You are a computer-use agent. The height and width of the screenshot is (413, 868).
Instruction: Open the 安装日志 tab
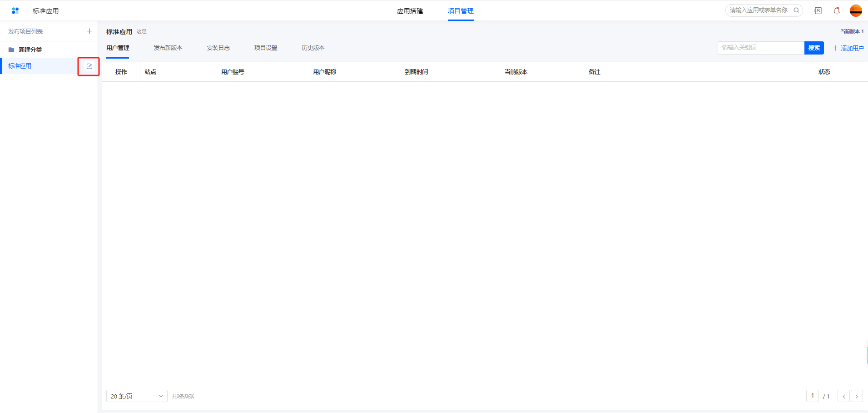(x=218, y=48)
